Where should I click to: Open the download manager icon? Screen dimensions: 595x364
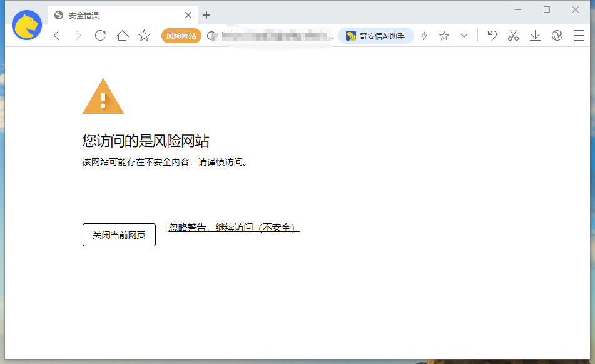point(535,36)
